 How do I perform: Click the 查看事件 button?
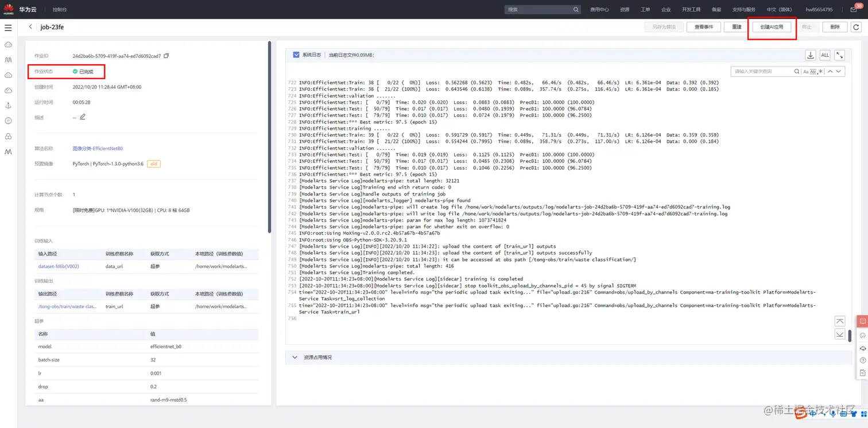pos(704,27)
